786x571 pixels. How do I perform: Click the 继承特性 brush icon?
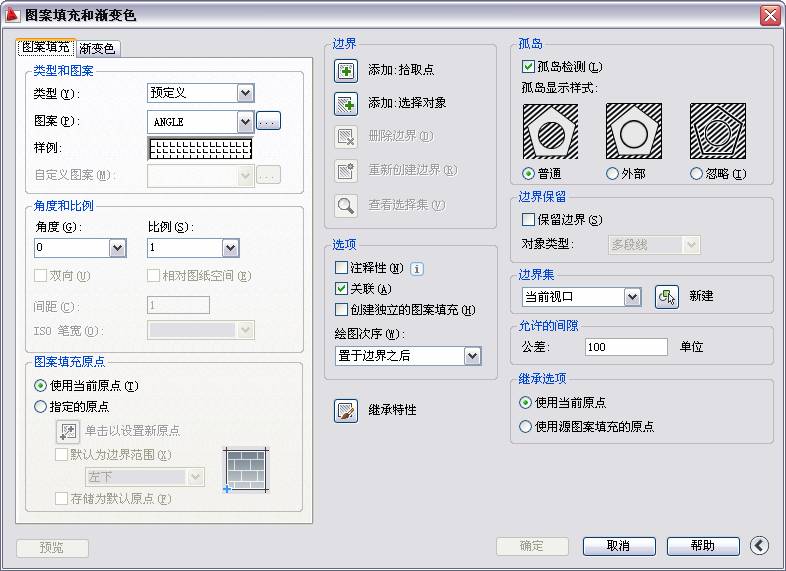(x=346, y=410)
